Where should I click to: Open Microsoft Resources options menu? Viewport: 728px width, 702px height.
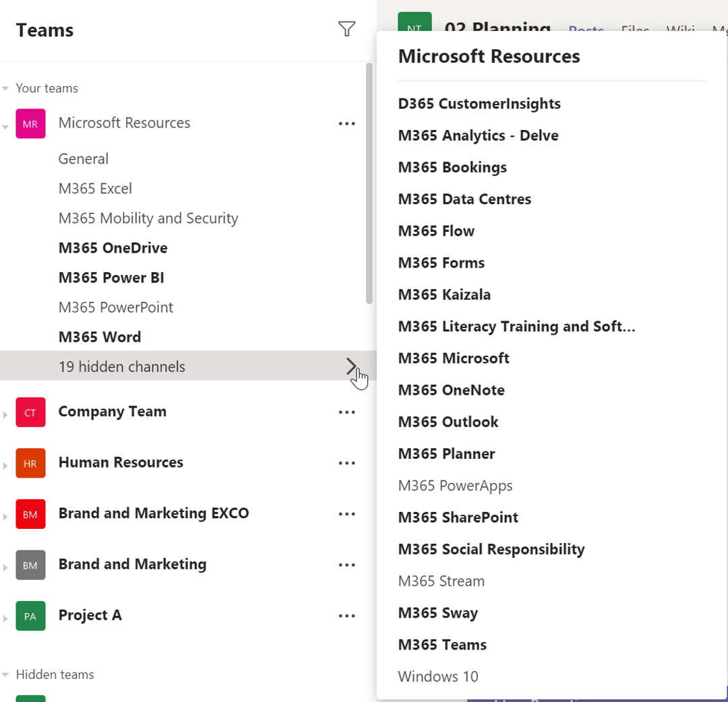(x=346, y=123)
